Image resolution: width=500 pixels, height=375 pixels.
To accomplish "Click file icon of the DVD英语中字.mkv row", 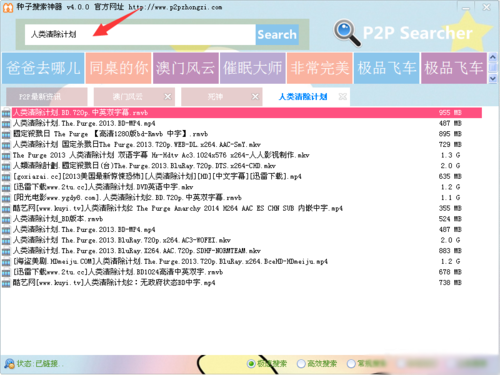I will pyautogui.click(x=6, y=188).
